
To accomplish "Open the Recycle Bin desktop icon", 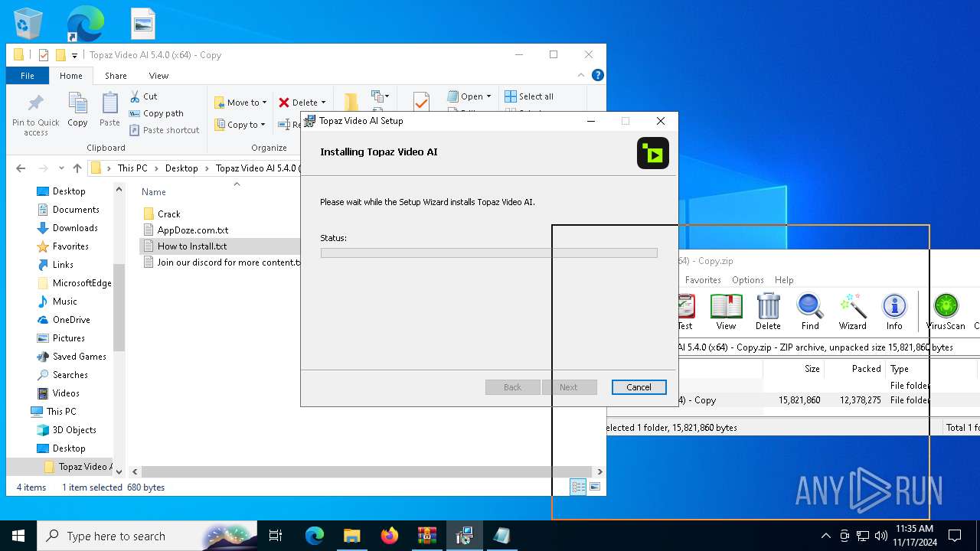I will (x=28, y=23).
